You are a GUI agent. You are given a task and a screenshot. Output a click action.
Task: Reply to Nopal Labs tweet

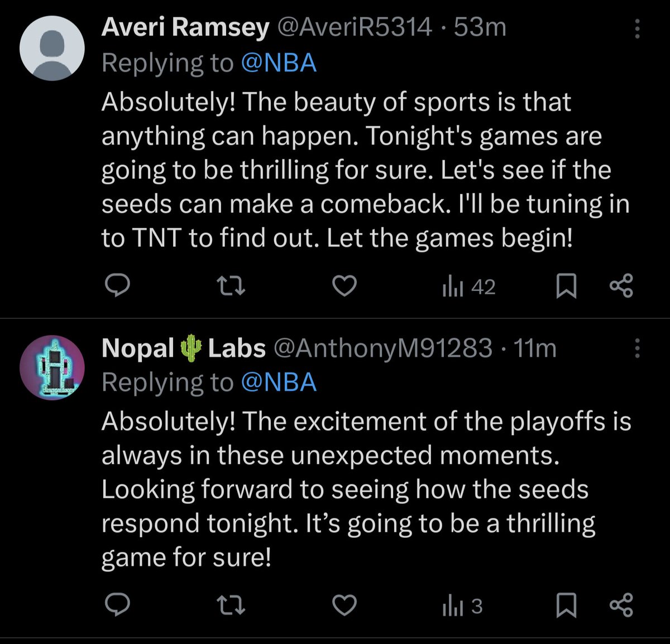tap(118, 605)
